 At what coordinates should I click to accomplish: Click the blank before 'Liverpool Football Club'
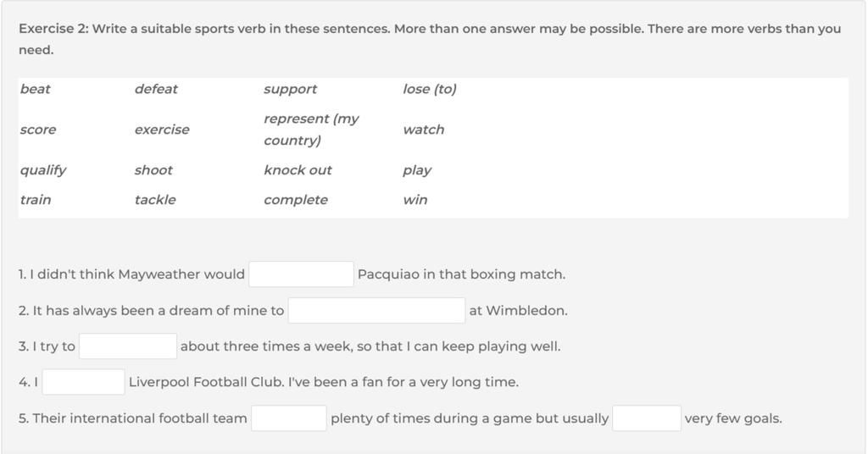pyautogui.click(x=84, y=382)
